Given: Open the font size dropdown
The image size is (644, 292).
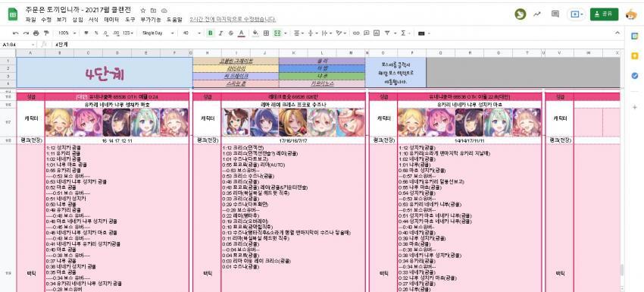Looking at the screenshot, I should [x=192, y=33].
